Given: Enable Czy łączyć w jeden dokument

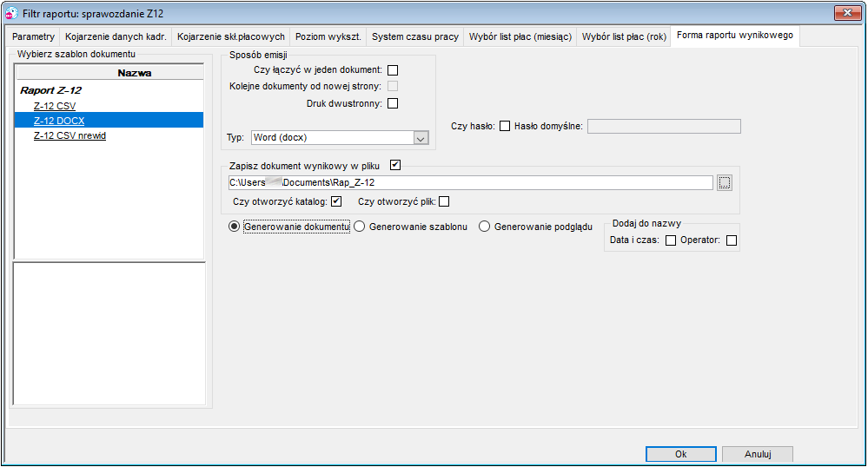Looking at the screenshot, I should (393, 70).
